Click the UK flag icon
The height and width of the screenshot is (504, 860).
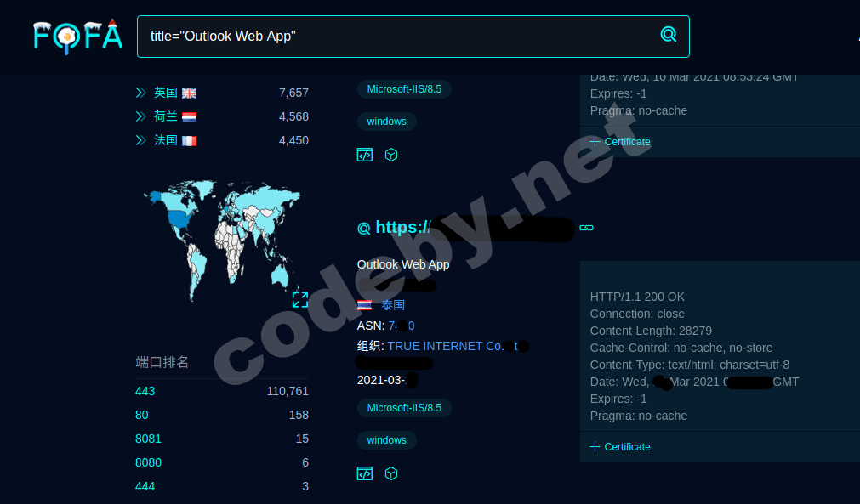coord(189,93)
